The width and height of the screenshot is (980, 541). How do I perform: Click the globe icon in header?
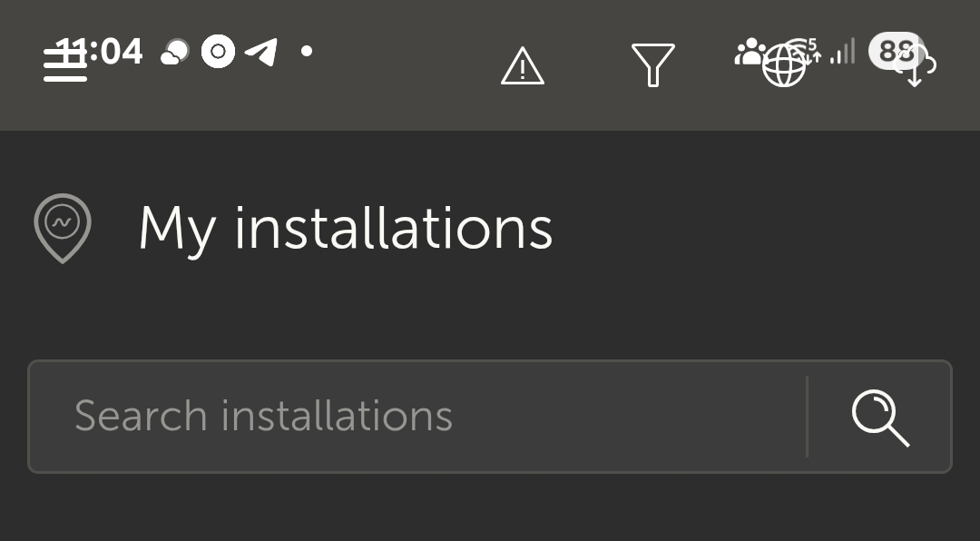click(x=783, y=67)
